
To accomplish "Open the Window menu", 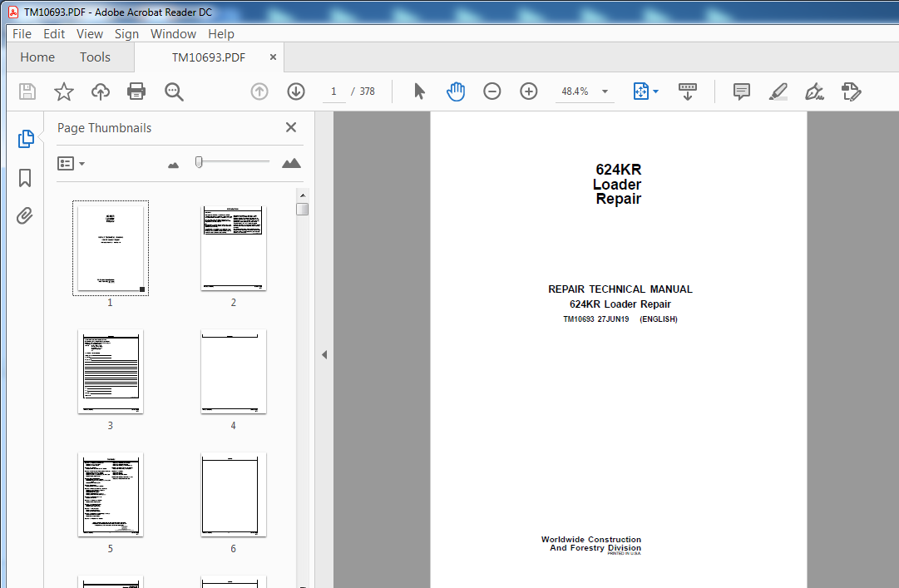I will click(x=173, y=34).
